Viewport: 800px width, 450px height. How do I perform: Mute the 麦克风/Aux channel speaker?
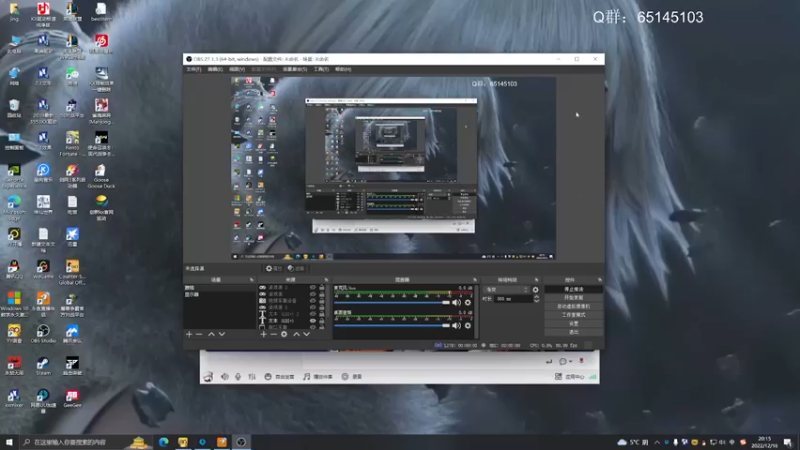[457, 303]
